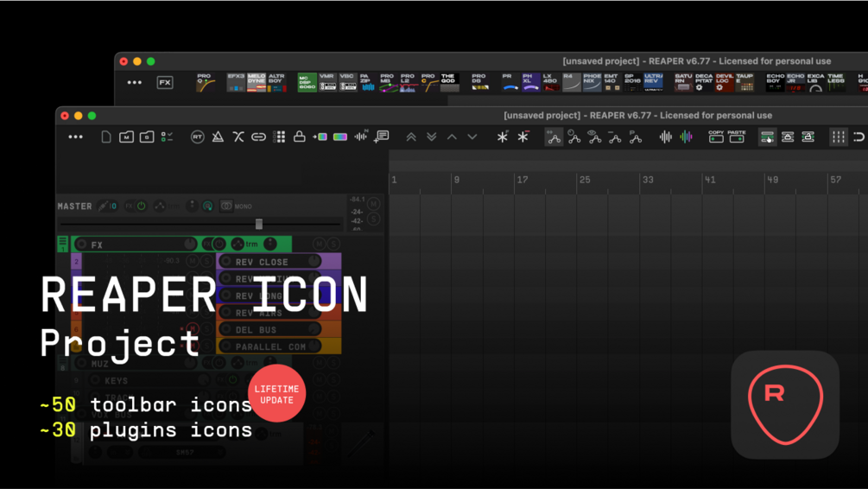Click the chain link toolbar icon
This screenshot has width=868, height=489.
point(258,137)
